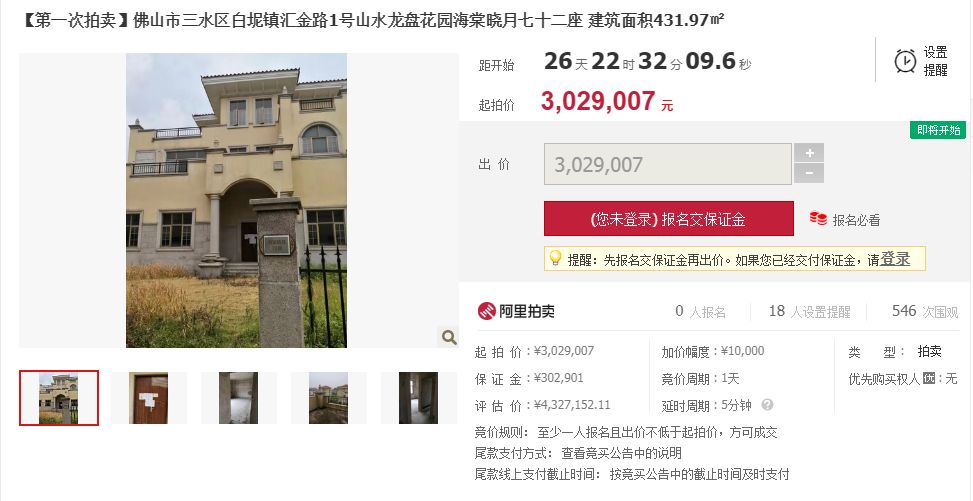The image size is (973, 501).
Task: Click the alarm clock reminder icon
Action: pyautogui.click(x=905, y=61)
